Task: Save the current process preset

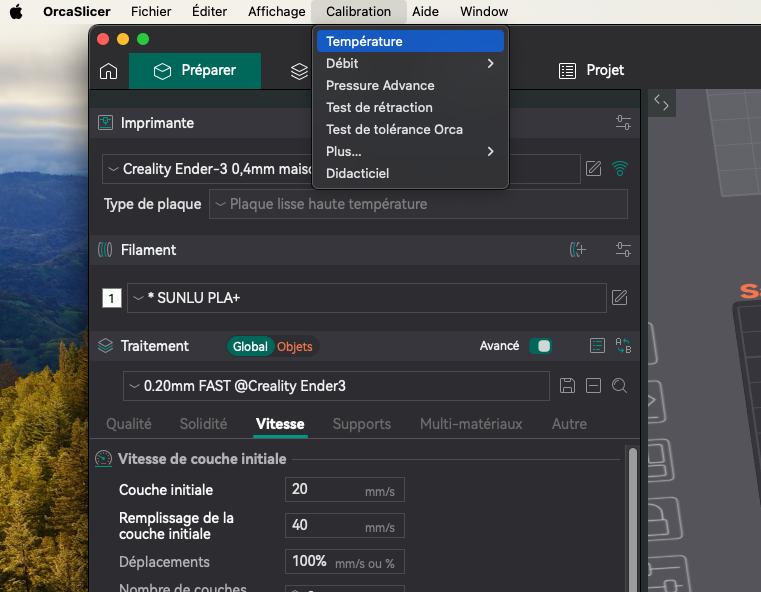Action: (567, 386)
